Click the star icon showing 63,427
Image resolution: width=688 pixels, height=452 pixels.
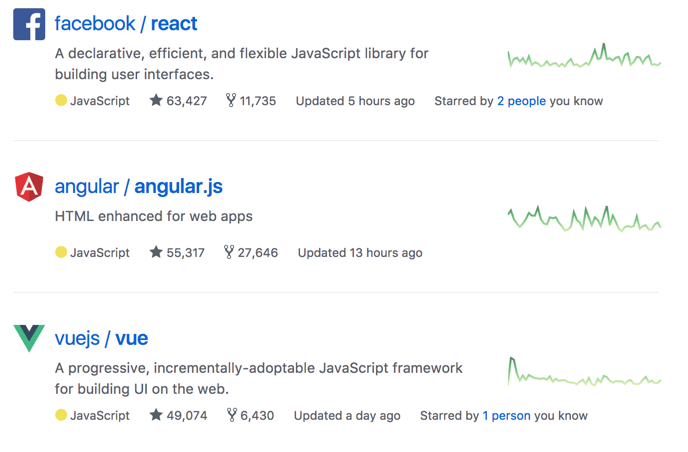156,100
